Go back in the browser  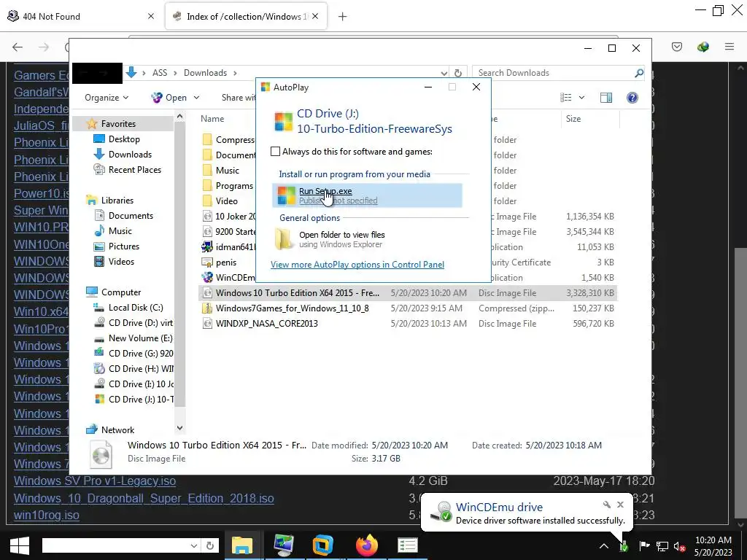pyautogui.click(x=18, y=47)
